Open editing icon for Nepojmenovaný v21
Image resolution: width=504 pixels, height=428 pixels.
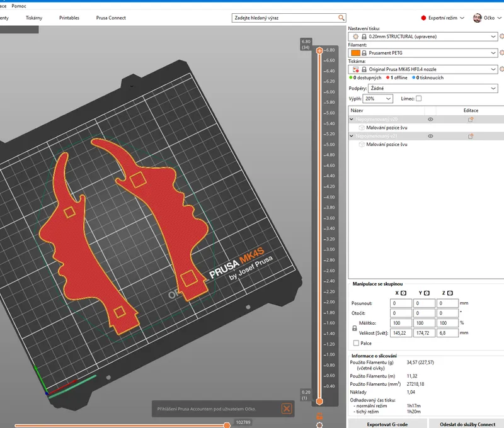click(471, 136)
